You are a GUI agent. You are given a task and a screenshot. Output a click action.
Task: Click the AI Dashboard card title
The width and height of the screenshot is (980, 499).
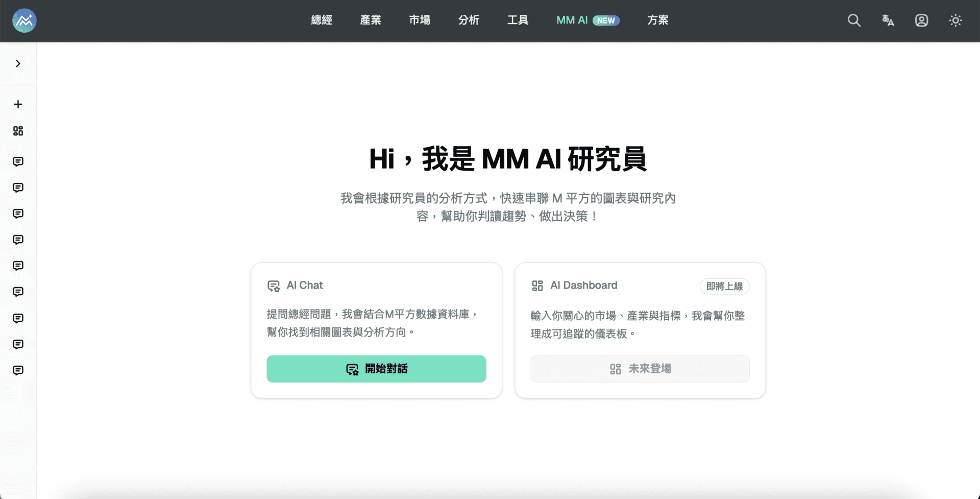point(584,286)
